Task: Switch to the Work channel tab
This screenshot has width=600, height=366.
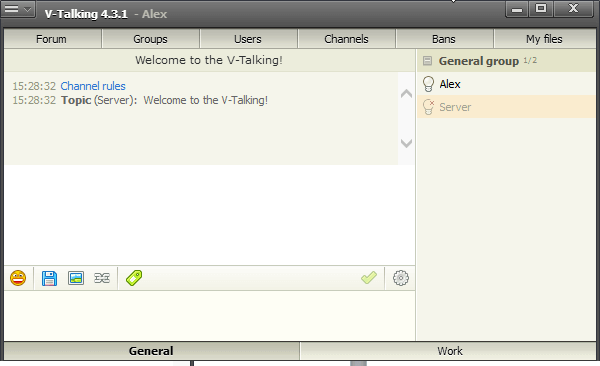Action: 448,351
